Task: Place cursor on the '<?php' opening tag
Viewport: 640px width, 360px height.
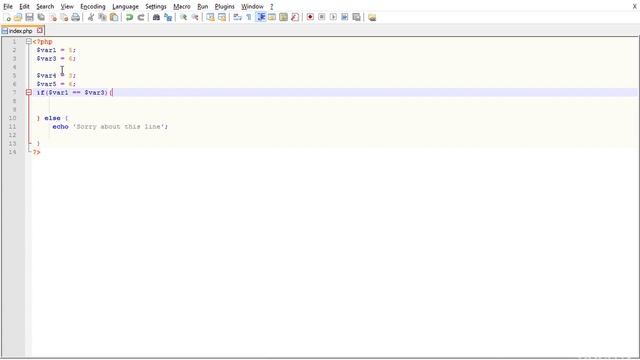Action: point(42,42)
